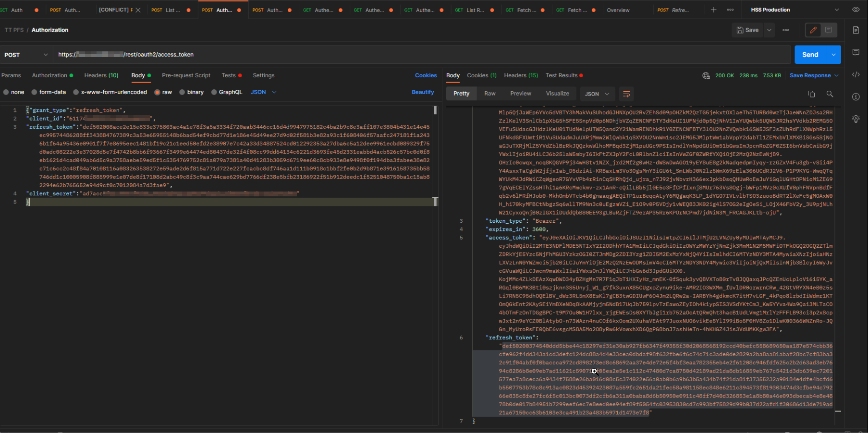This screenshot has height=433, width=868.
Task: Copy the response body with the copy icon
Action: 812,94
